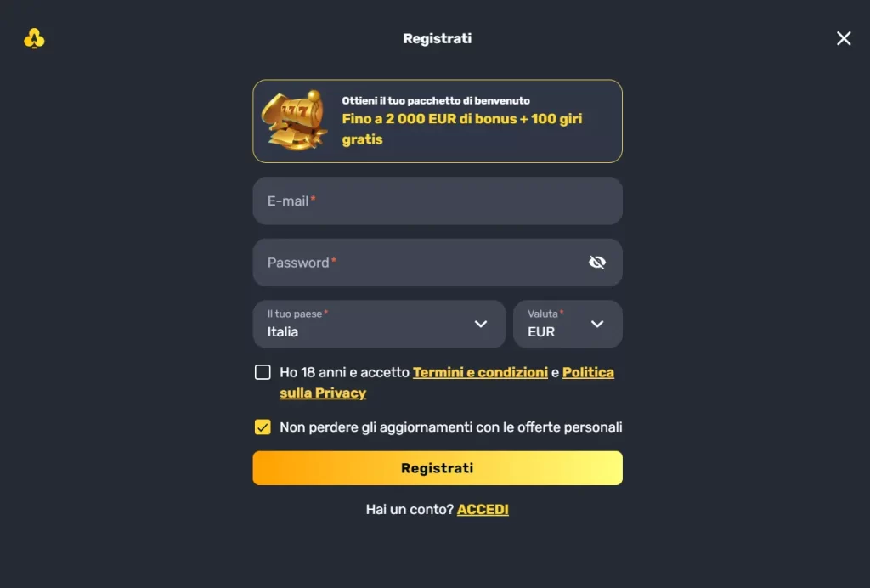The width and height of the screenshot is (870, 588).
Task: Click the 'Non perdere gli aggiornamenti' label
Action: 450,427
